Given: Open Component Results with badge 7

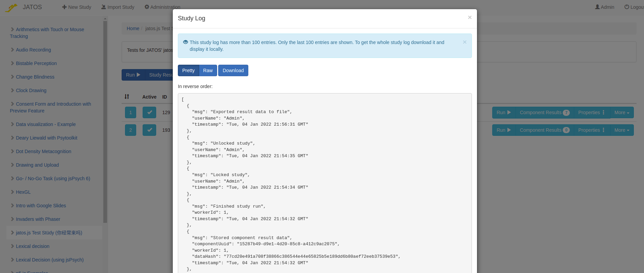Looking at the screenshot, I should click(544, 112).
